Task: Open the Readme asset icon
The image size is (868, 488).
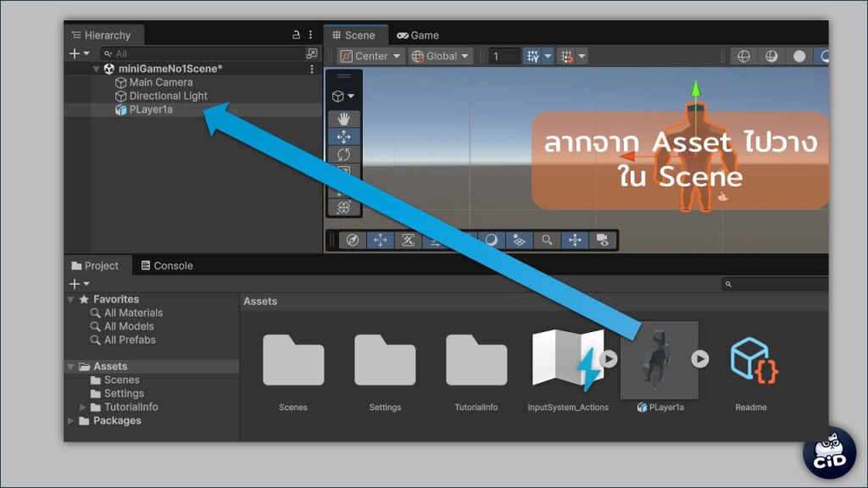Action: (751, 360)
